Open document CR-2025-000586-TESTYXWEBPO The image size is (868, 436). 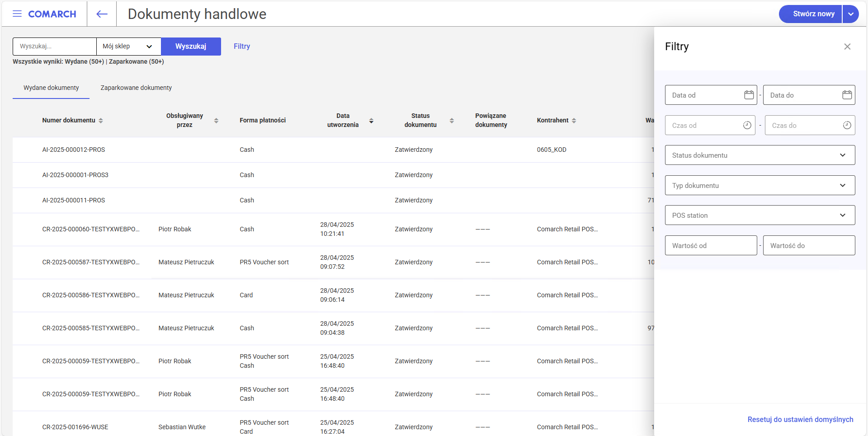91,295
